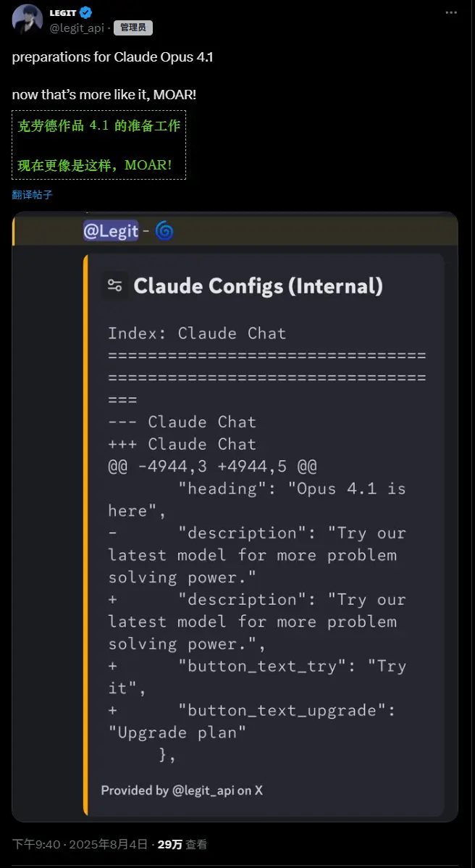Click the green Chinese translation box

99,145
